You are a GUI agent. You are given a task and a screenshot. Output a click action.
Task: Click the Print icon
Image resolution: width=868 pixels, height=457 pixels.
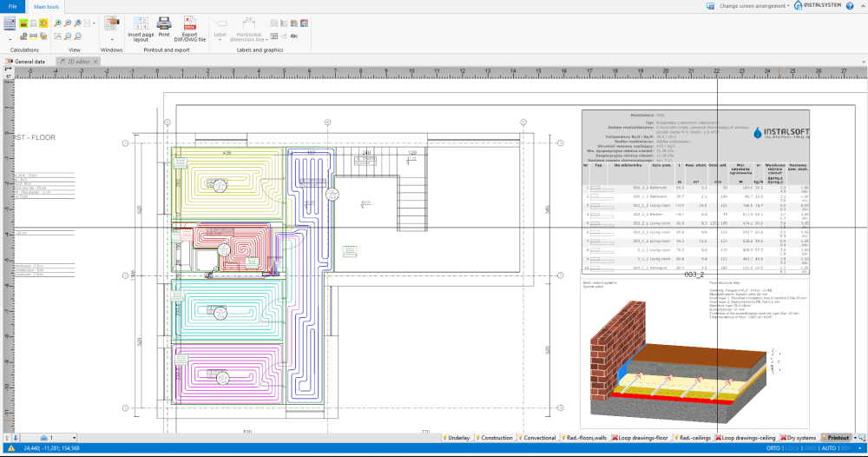164,24
